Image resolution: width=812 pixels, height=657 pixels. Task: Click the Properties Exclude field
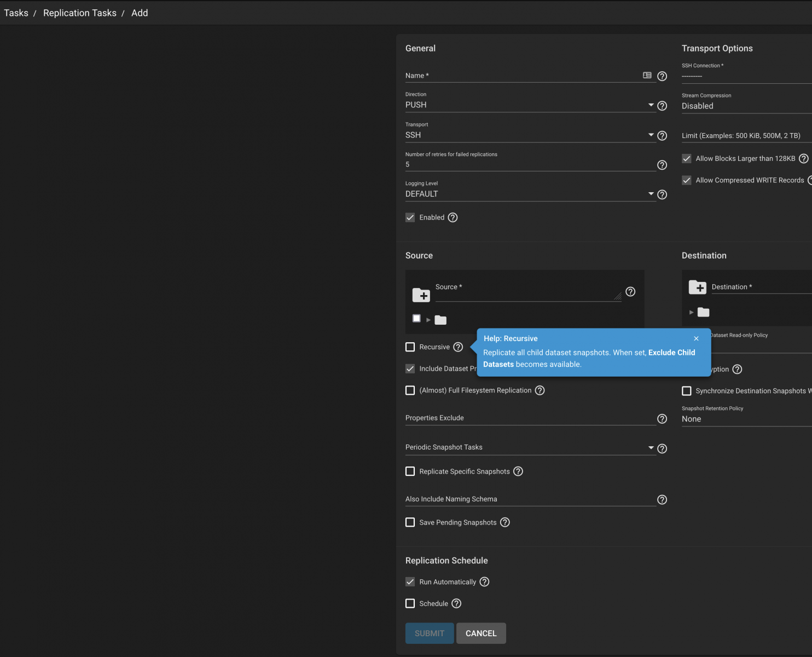coord(530,418)
